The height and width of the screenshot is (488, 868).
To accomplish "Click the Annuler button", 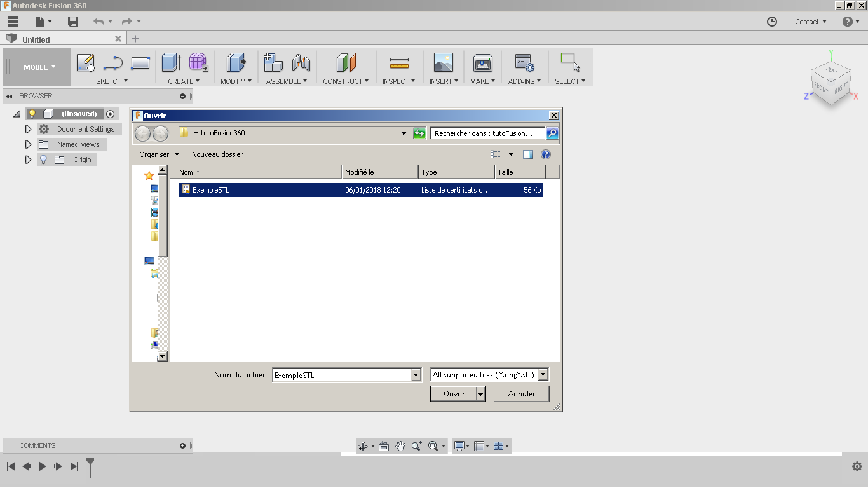I will [522, 394].
